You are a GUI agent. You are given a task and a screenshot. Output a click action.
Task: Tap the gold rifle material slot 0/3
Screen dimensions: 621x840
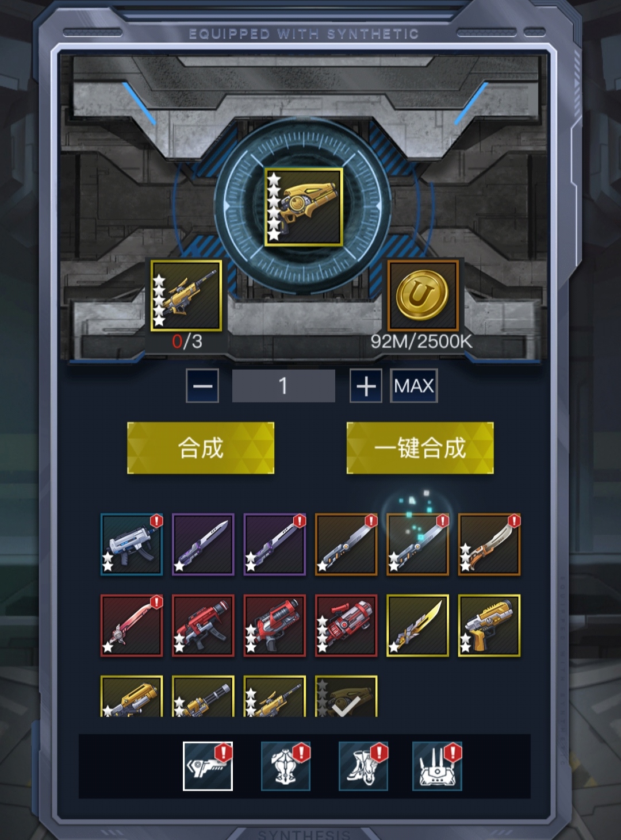186,296
